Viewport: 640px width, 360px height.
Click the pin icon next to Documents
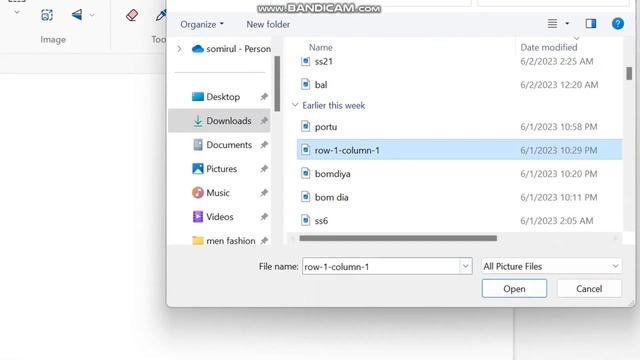point(264,145)
